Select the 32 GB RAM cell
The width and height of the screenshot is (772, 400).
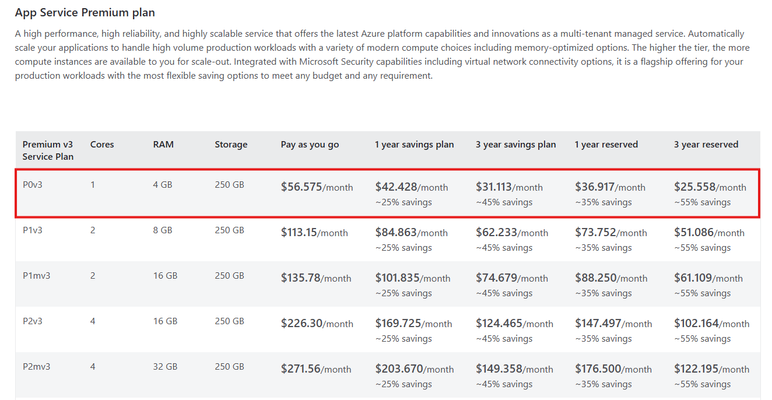165,367
